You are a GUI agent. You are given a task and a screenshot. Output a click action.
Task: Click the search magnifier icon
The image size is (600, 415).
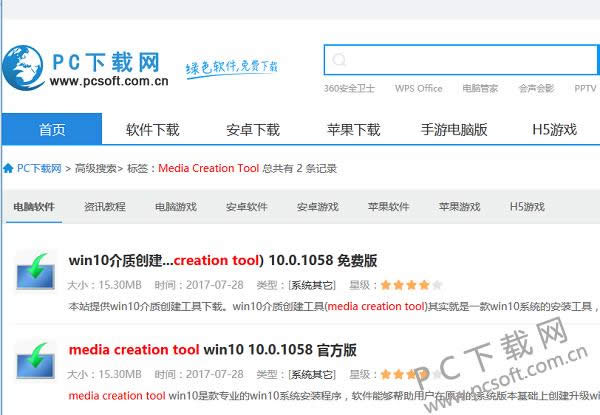(x=339, y=60)
